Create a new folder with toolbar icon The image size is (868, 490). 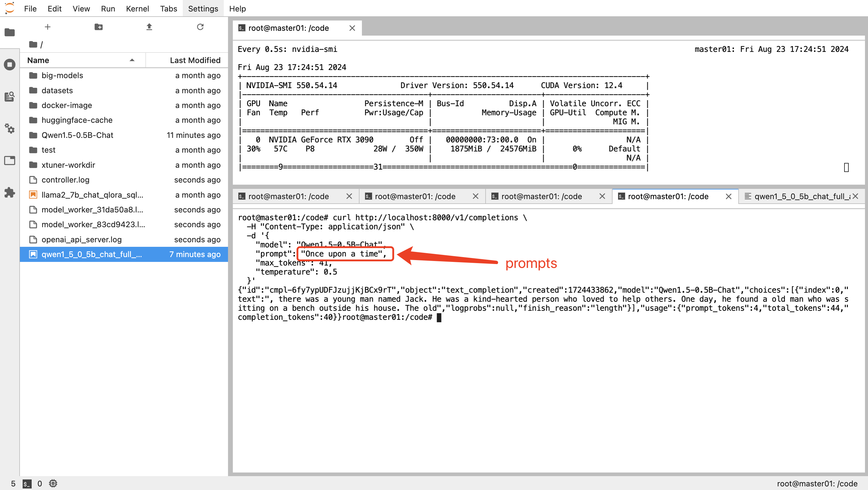pyautogui.click(x=98, y=27)
